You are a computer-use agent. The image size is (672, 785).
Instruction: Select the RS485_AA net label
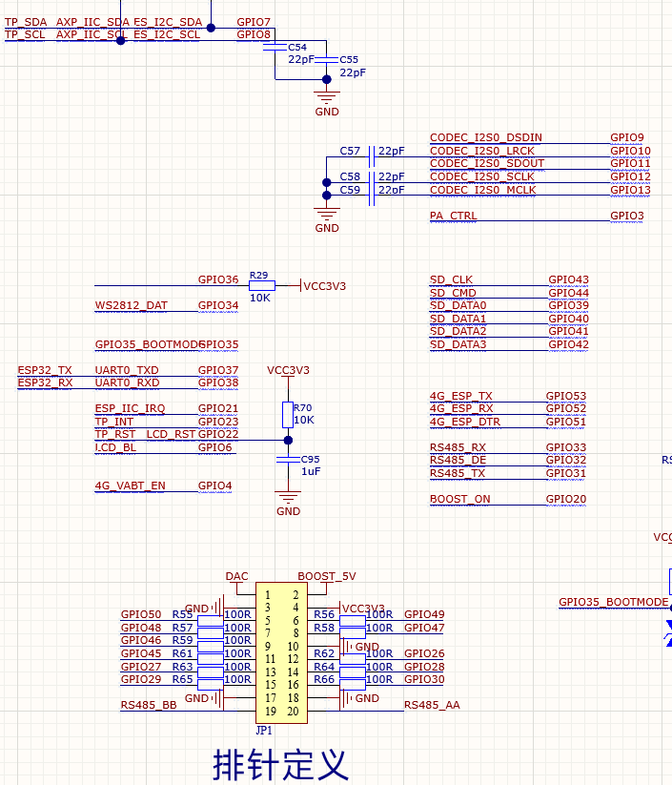[x=432, y=706]
